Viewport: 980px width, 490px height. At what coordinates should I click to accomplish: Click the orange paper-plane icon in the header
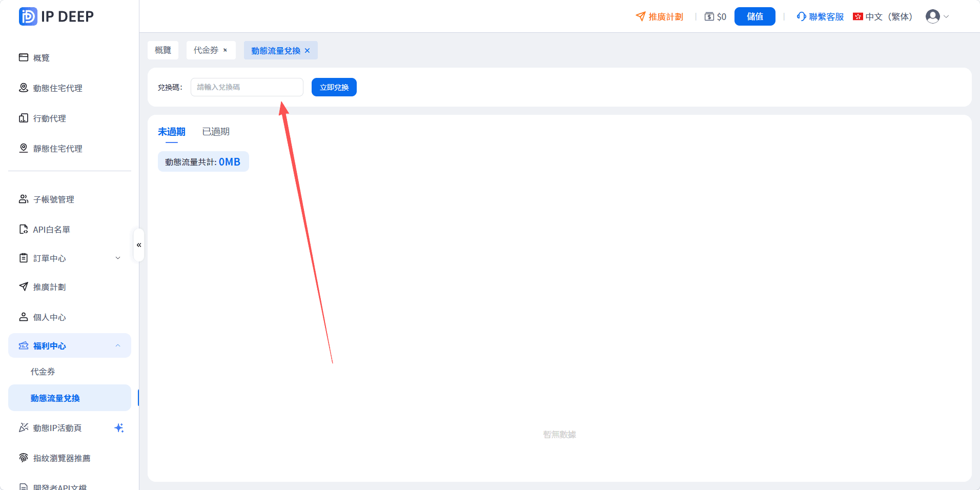point(641,16)
